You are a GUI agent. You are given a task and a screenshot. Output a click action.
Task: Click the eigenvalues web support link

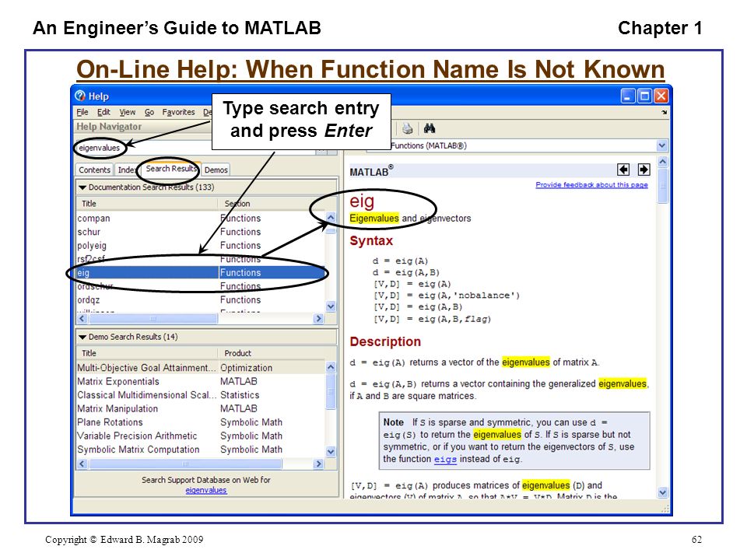(x=205, y=490)
